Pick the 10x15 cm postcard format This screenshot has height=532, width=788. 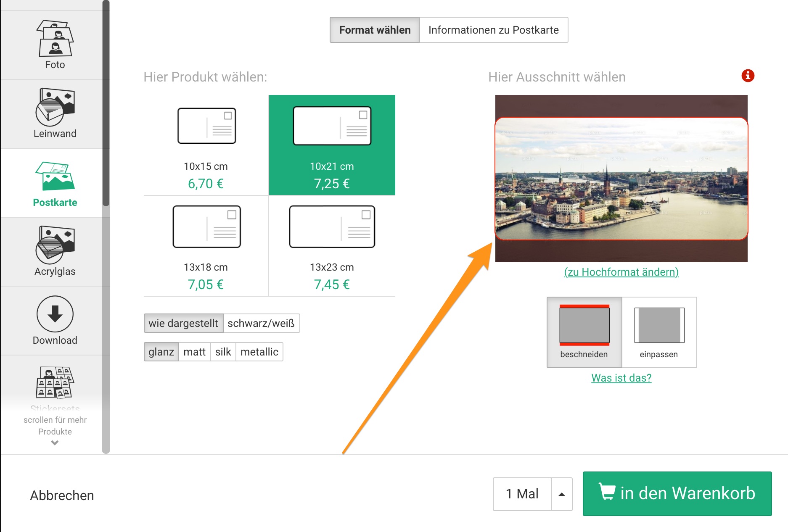206,145
